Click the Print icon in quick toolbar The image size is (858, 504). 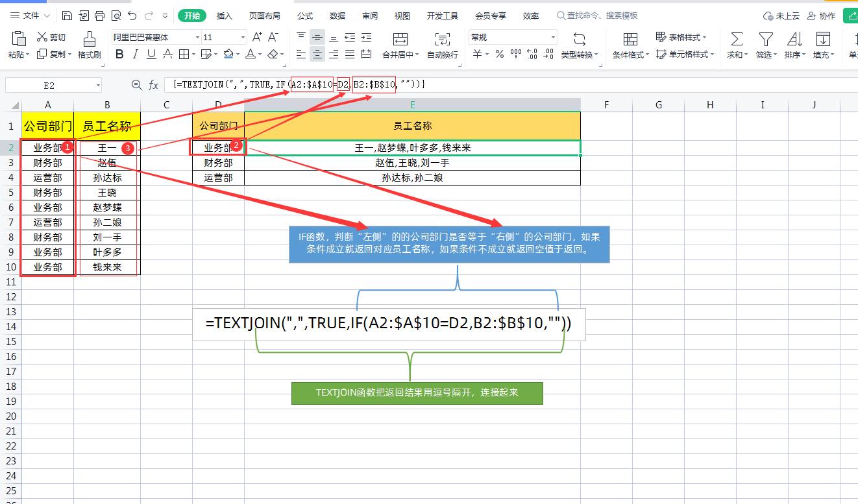tap(100, 16)
